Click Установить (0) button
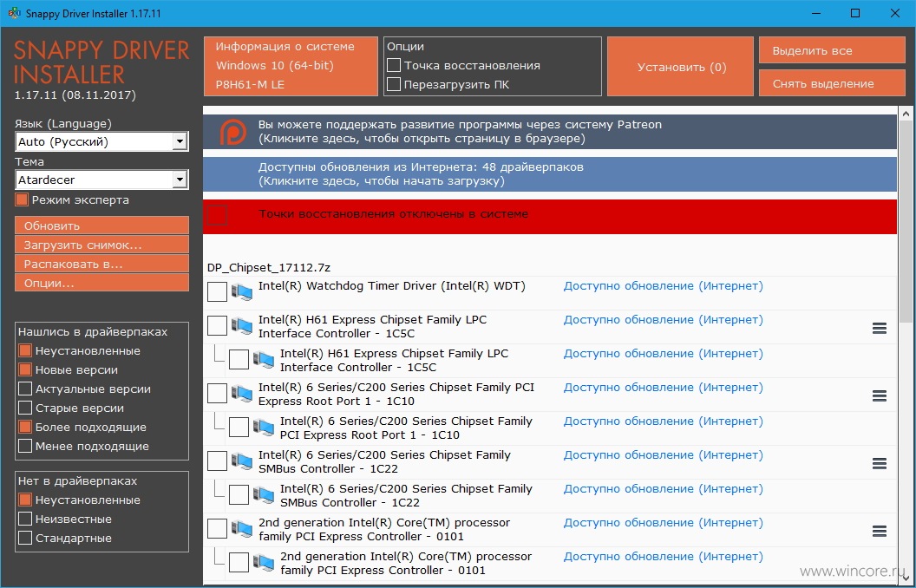This screenshot has height=588, width=916. (681, 67)
